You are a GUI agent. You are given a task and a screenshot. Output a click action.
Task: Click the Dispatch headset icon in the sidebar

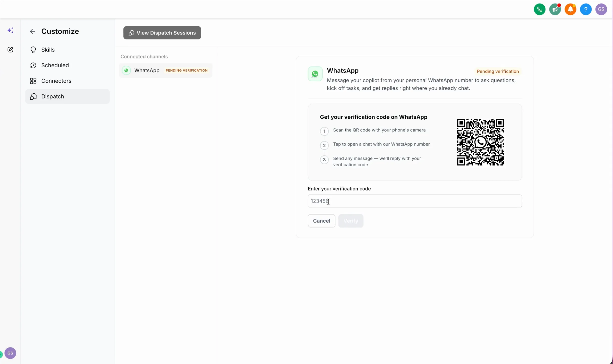pyautogui.click(x=33, y=96)
